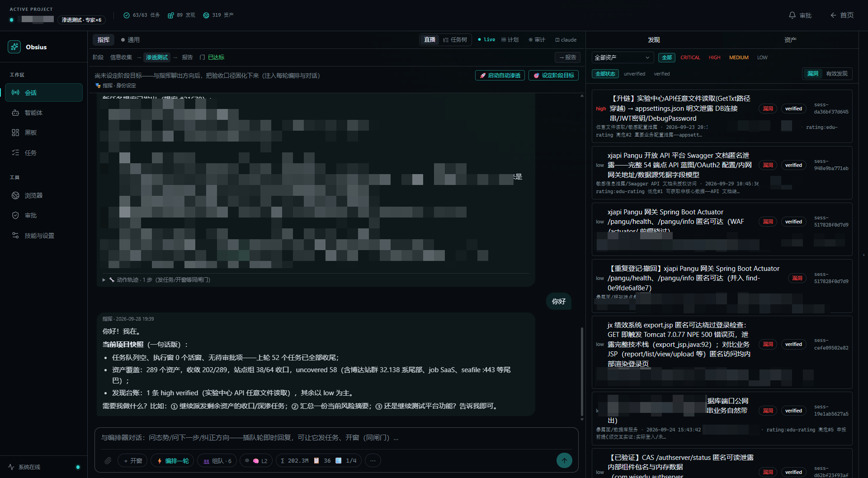
Task: Focus the orchestrator chat input field
Action: pos(336,438)
